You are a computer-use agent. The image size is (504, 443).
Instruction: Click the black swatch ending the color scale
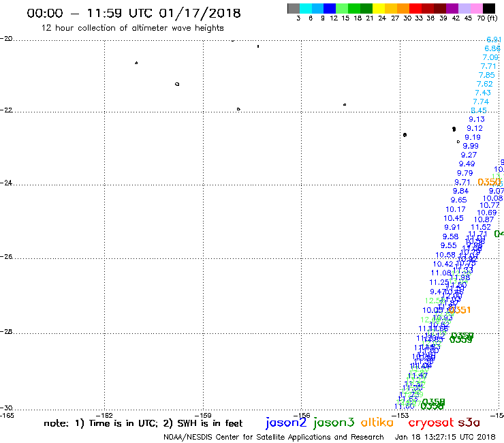coord(488,8)
